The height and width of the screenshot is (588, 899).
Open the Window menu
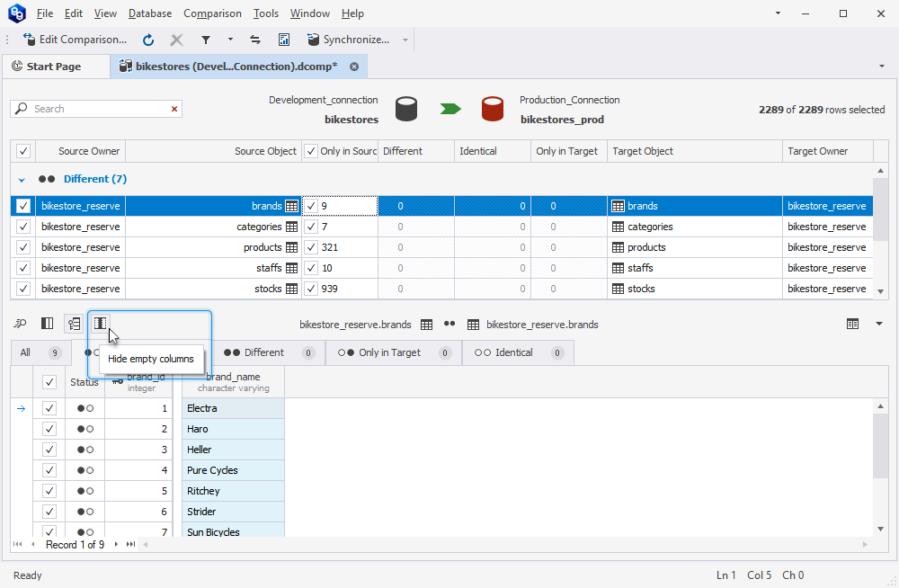(x=310, y=13)
